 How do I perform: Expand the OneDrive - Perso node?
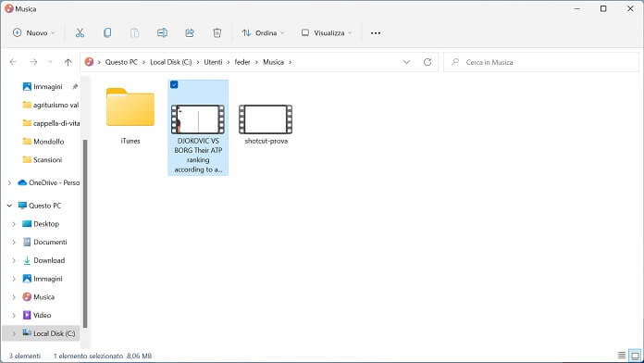[x=9, y=182]
